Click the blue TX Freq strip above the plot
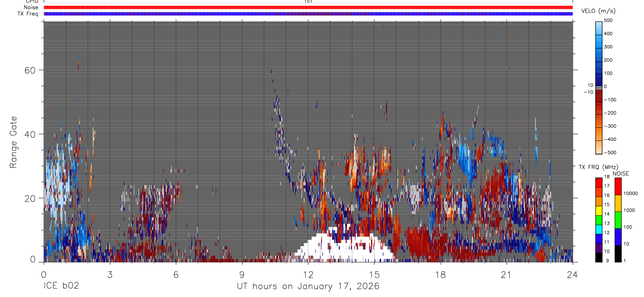Screen dimensions: 644x297 308,14
